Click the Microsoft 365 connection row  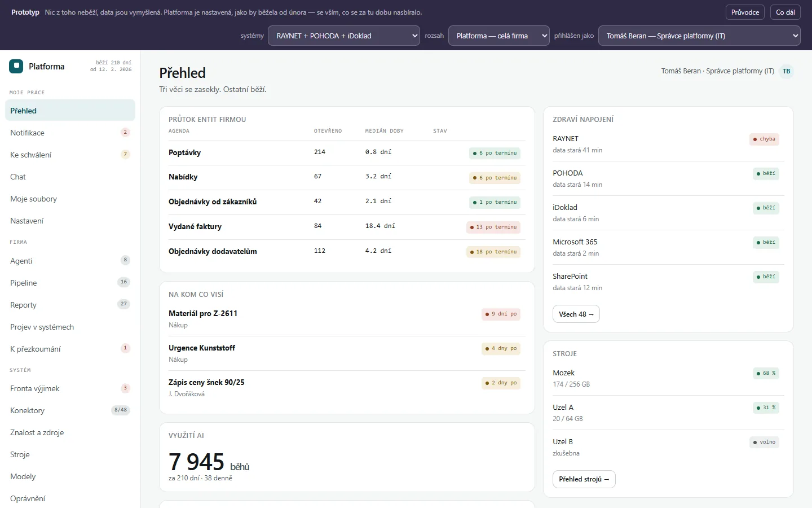[668, 247]
